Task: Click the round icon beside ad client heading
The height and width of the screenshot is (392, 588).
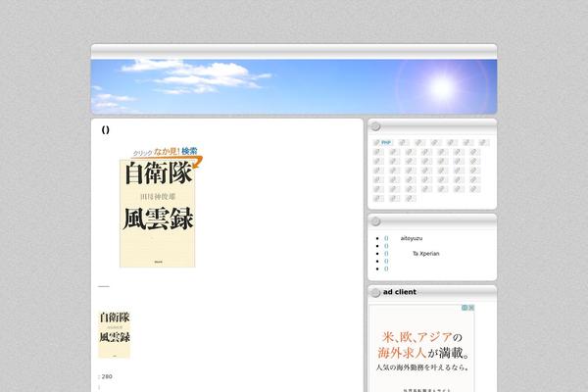Action: point(375,292)
